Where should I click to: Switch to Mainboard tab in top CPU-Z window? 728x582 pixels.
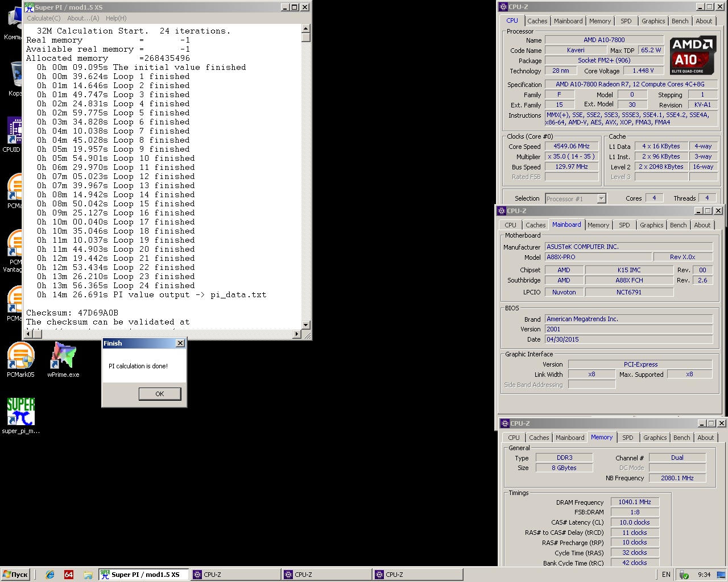[568, 21]
